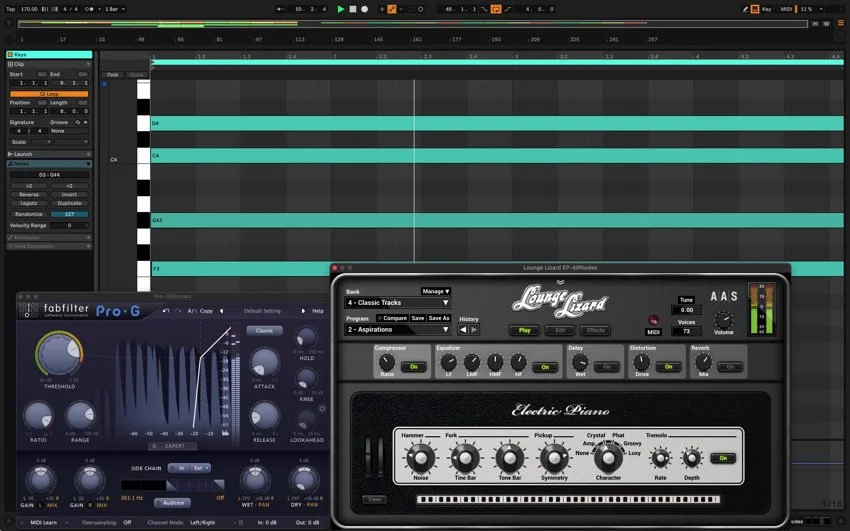Open the Manage dropdown menu
The height and width of the screenshot is (531, 850).
(x=436, y=291)
